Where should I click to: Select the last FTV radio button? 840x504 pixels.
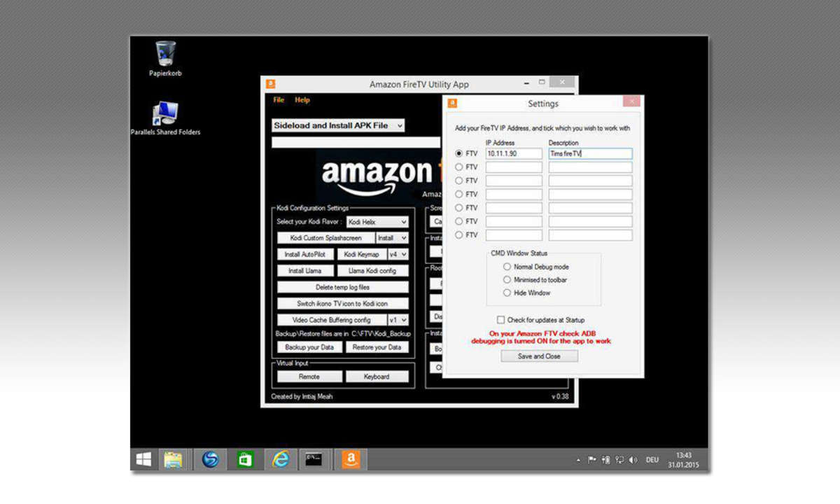click(x=459, y=235)
